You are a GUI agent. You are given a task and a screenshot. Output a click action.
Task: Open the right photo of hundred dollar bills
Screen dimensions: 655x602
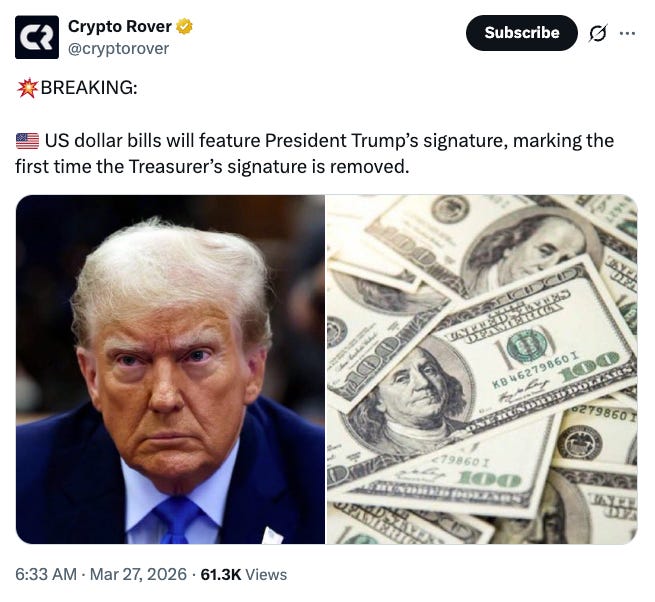pos(482,369)
